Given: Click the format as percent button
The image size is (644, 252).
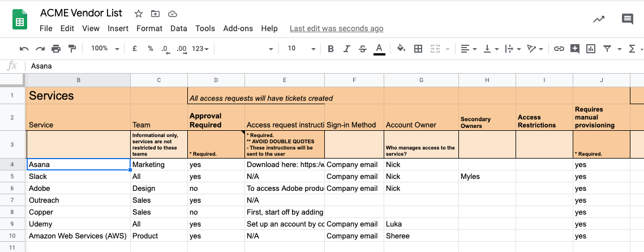Looking at the screenshot, I should pyautogui.click(x=151, y=49).
